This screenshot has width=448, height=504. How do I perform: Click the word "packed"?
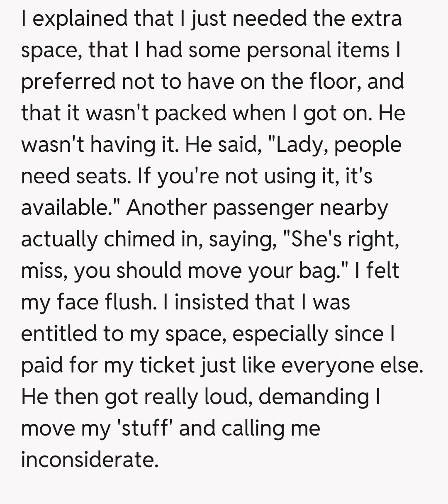point(185,113)
